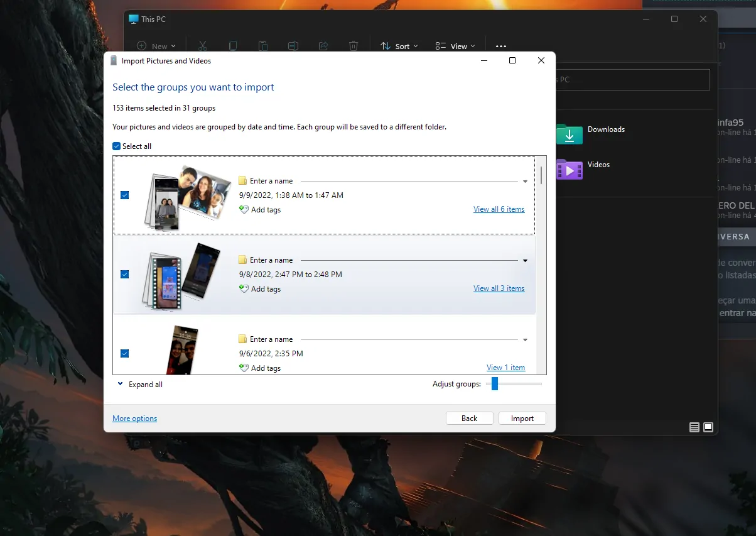
Task: Click the Adjust groups slider handle
Action: [495, 383]
